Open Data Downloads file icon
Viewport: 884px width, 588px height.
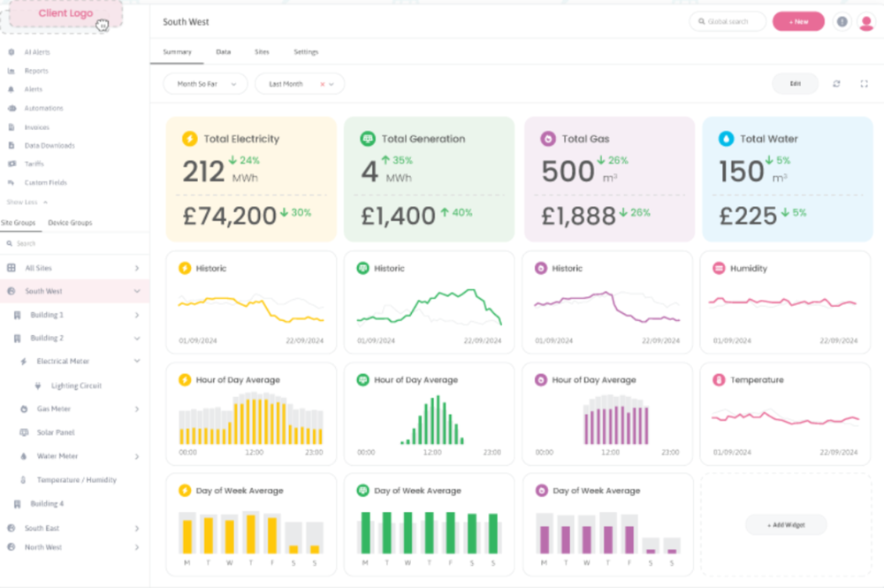11,145
